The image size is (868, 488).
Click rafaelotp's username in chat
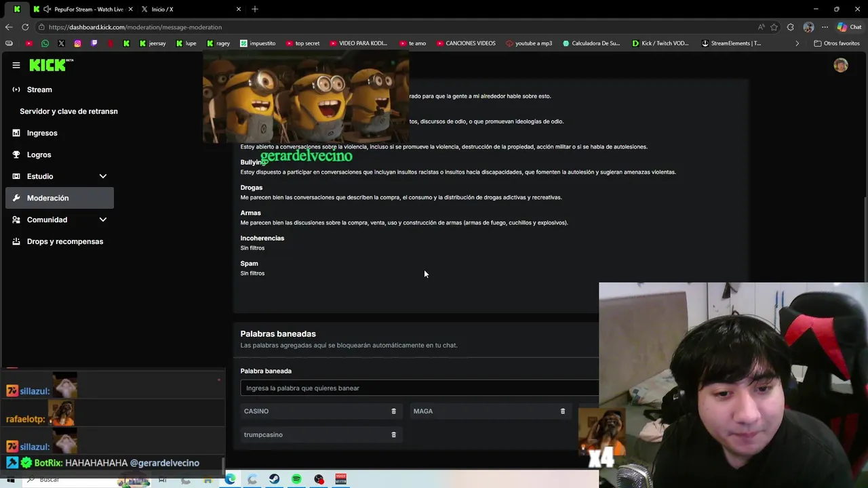click(x=25, y=419)
